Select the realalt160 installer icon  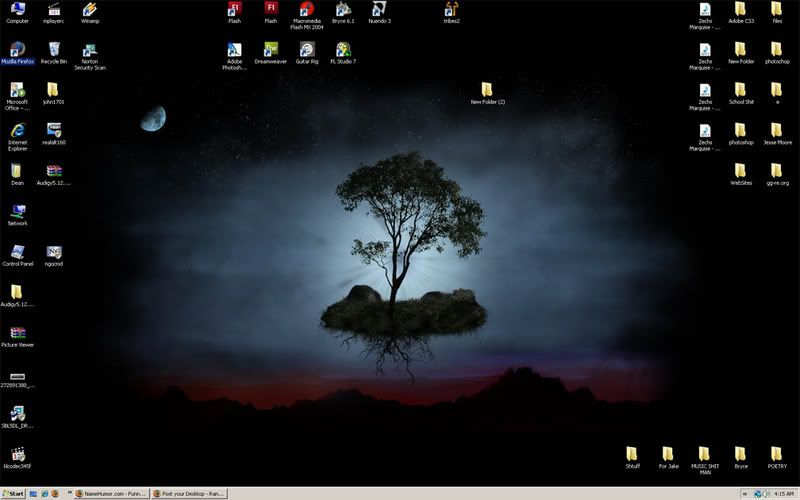54,134
